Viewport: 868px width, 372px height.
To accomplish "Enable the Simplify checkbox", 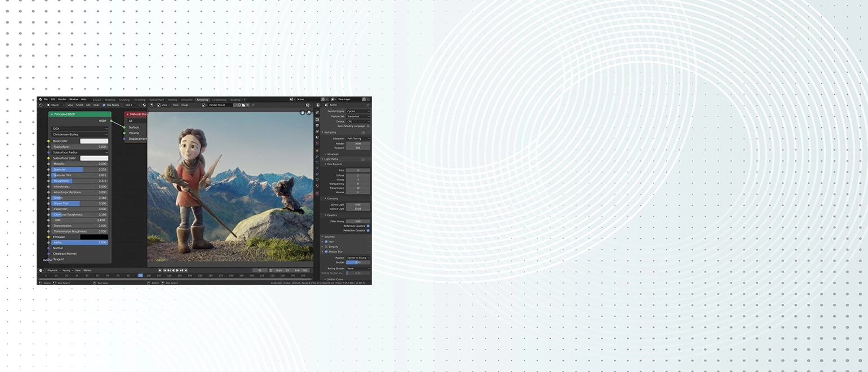I will 326,246.
